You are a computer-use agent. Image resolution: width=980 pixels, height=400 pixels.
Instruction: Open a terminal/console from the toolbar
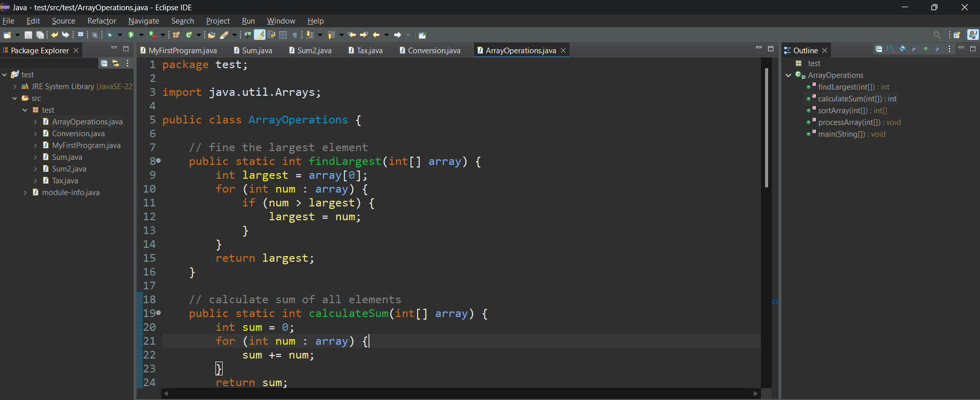pos(80,34)
